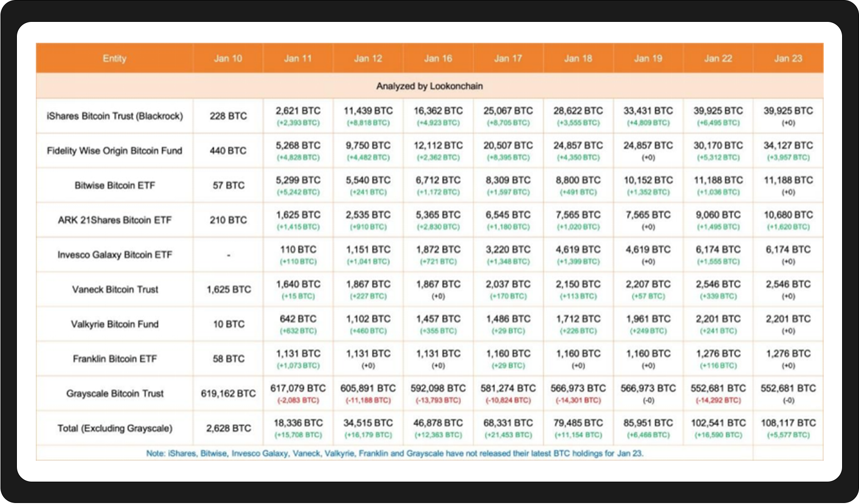This screenshot has width=859, height=504.
Task: Select the "68,331 BTC" total value
Action: coord(508,423)
